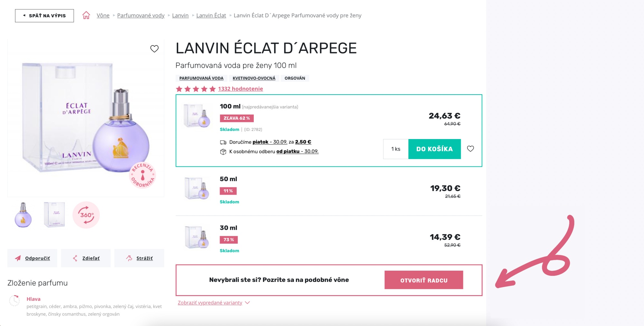Open the 1332 hodnotenie reviews link
The width and height of the screenshot is (644, 326).
click(x=241, y=89)
